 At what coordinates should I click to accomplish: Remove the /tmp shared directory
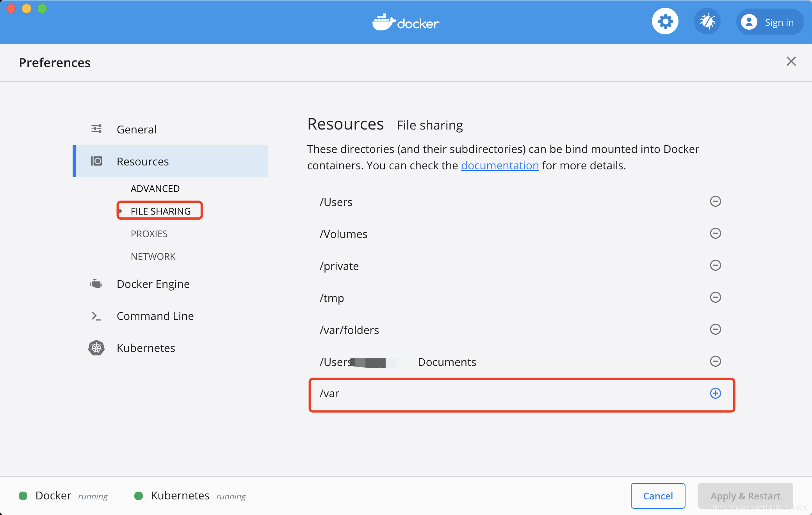(715, 297)
